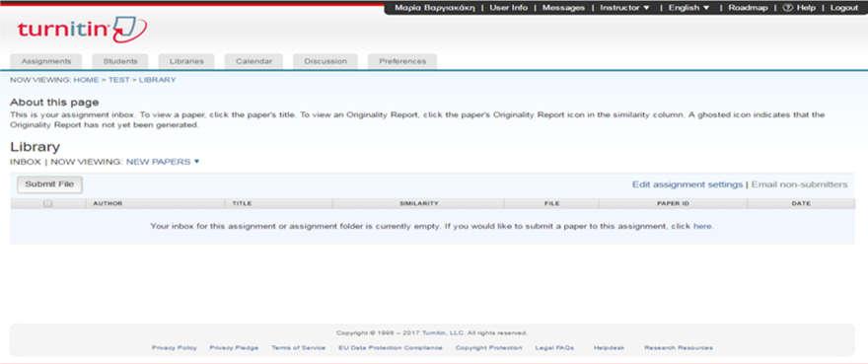Tick the select-all checkbox in table header

coord(48,203)
